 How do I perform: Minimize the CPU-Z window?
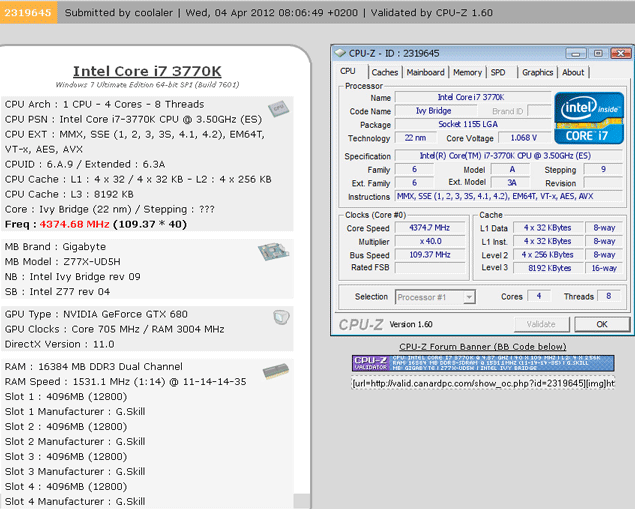coord(576,53)
